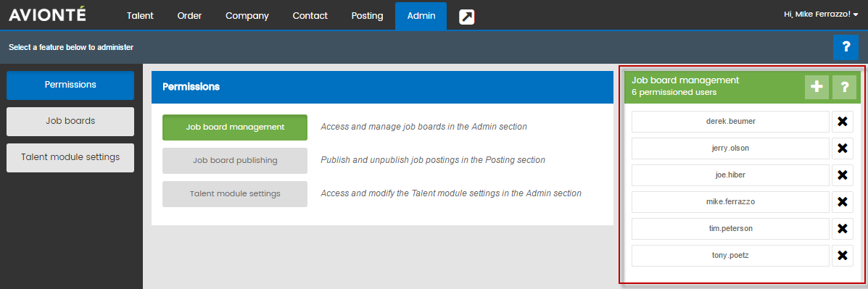Open the Job board management panel help icon
Image resolution: width=868 pixels, height=289 pixels.
tap(844, 88)
